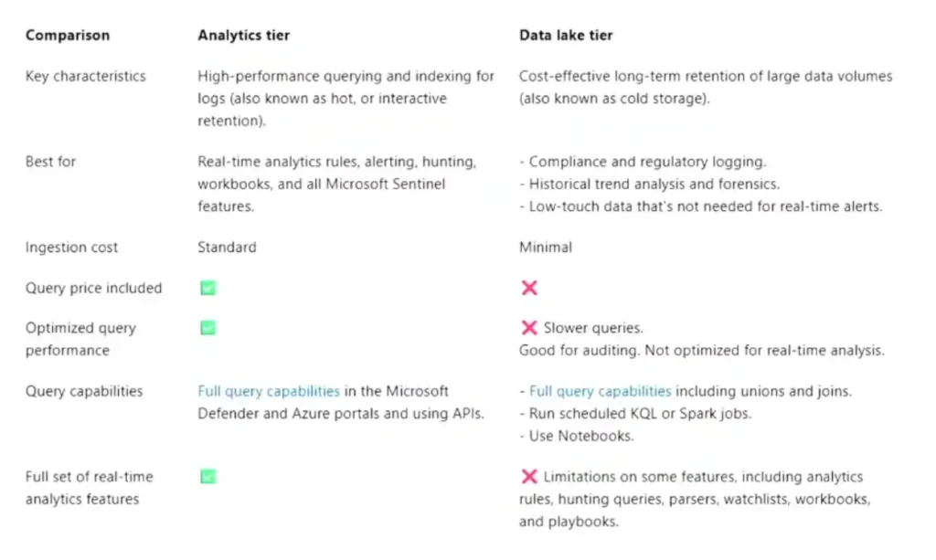936x560 pixels.
Task: Click the green checkmark for Query price included
Action: [208, 288]
